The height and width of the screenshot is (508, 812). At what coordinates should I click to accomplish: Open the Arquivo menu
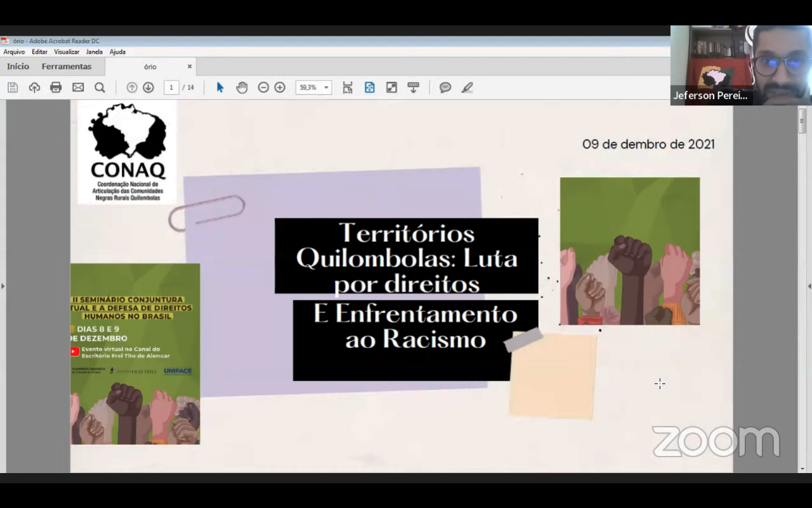click(14, 52)
